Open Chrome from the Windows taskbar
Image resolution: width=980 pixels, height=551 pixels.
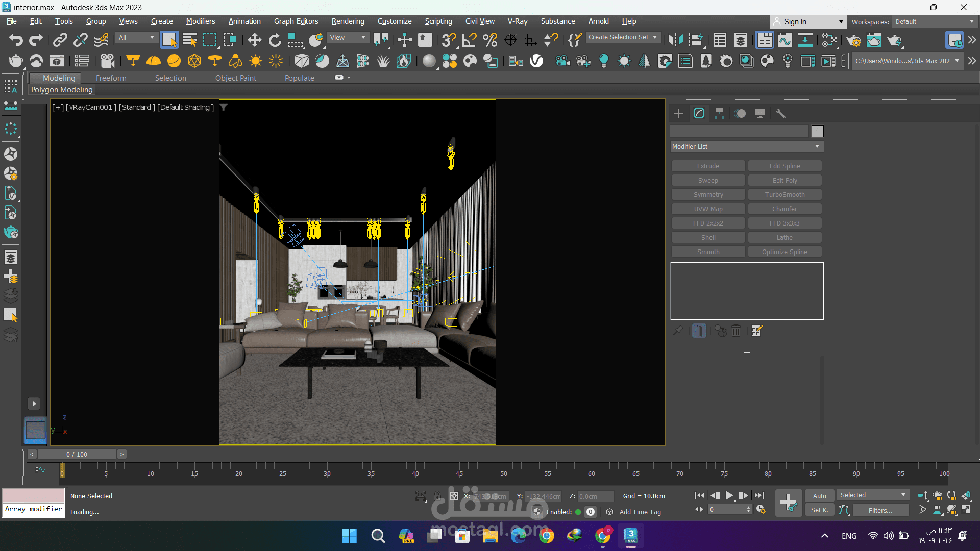pyautogui.click(x=546, y=536)
